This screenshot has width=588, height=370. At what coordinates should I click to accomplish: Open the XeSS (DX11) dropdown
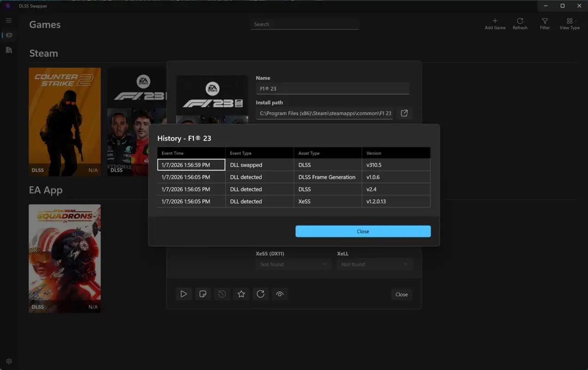tap(293, 264)
